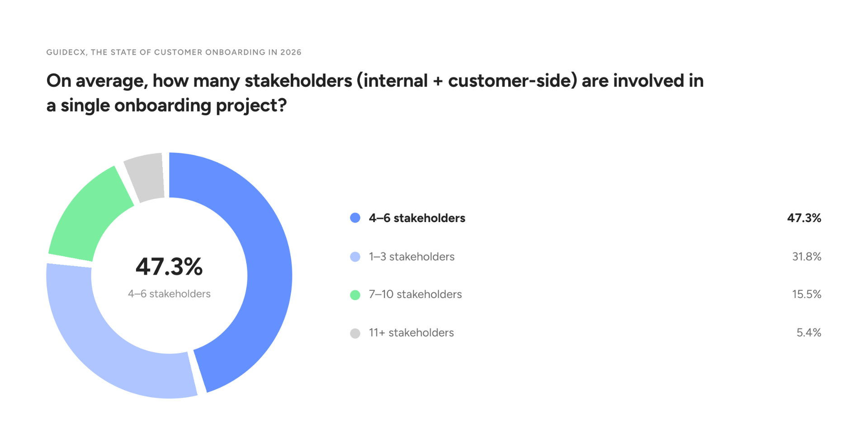The image size is (868, 445).
Task: Click the green 7–10 stakeholders legend dot
Action: coord(355,295)
